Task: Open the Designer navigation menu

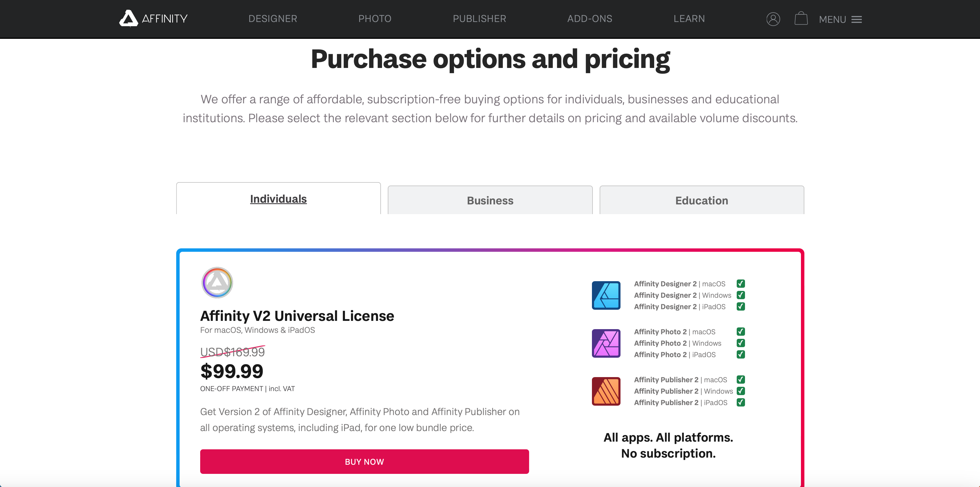Action: click(x=272, y=19)
